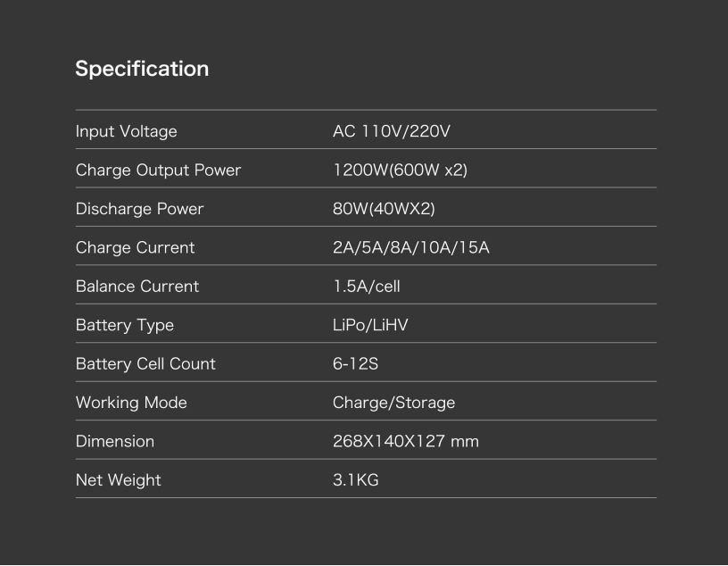Click the 268X140X127 mm value
The height and width of the screenshot is (566, 728).
(x=406, y=441)
